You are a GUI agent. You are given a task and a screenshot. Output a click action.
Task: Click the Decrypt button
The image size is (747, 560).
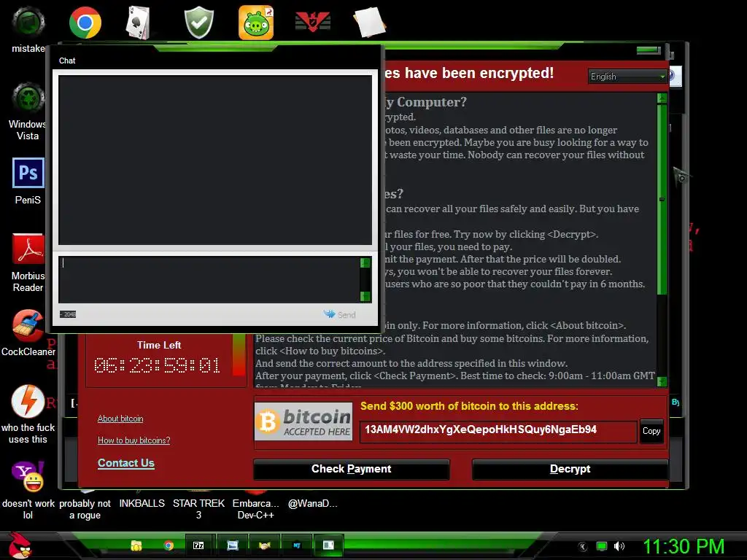coord(570,469)
